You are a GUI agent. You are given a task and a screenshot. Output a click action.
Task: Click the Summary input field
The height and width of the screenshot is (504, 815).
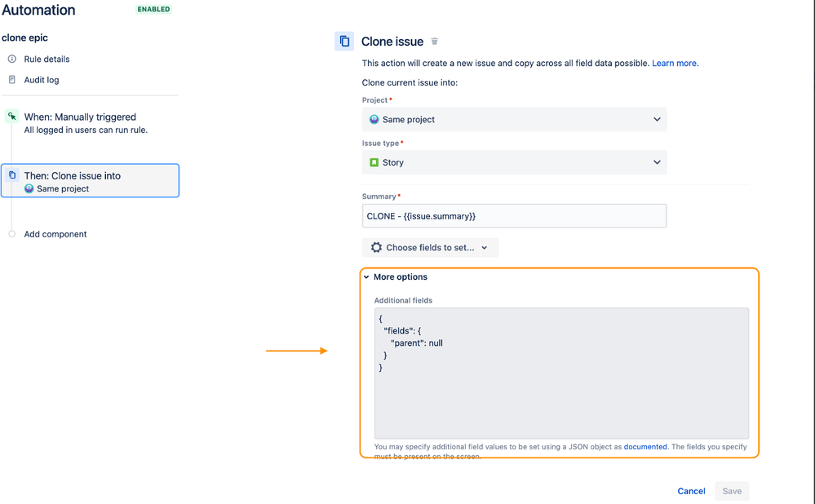pyautogui.click(x=514, y=215)
